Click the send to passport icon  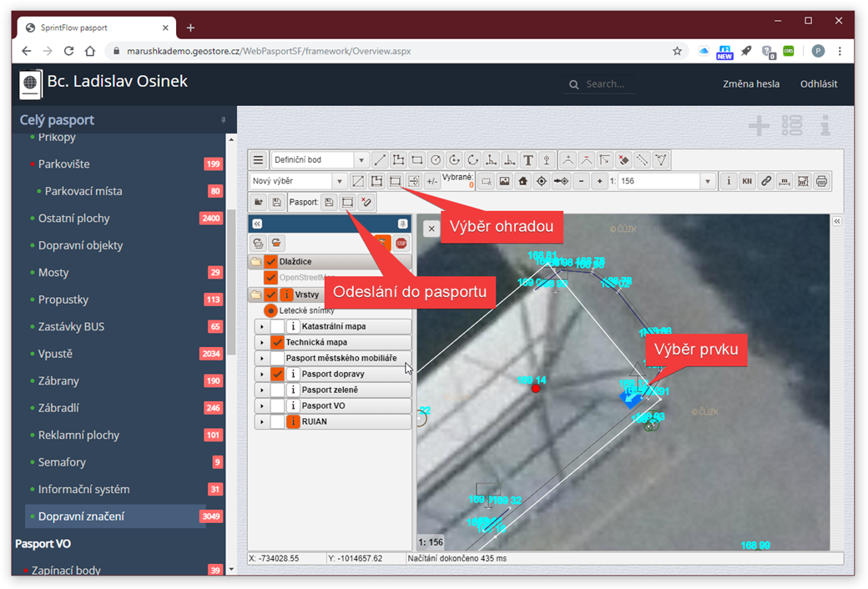point(348,202)
